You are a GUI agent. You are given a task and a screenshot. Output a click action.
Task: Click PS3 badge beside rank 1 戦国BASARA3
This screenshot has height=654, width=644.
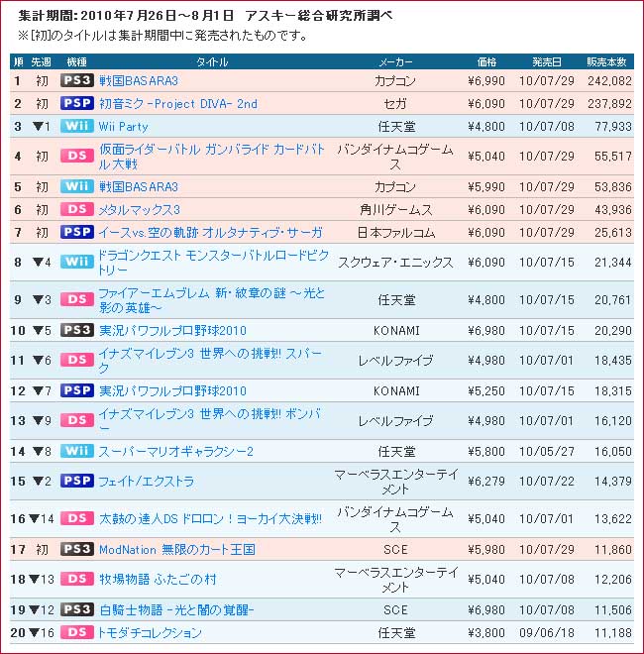[x=76, y=80]
